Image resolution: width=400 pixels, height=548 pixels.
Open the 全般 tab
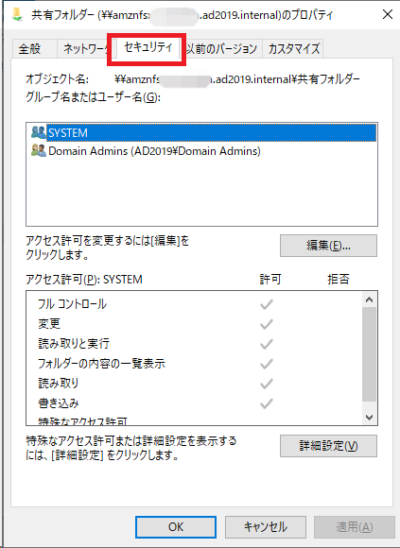tap(30, 48)
